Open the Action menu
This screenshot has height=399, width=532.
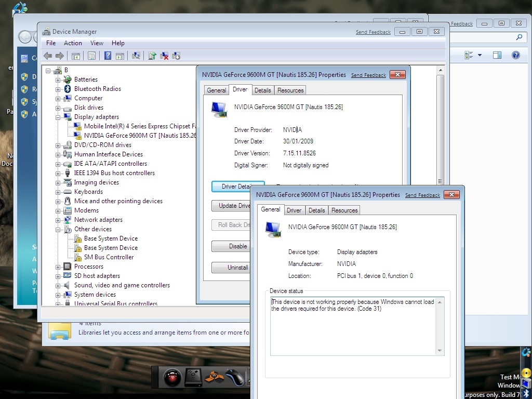73,43
